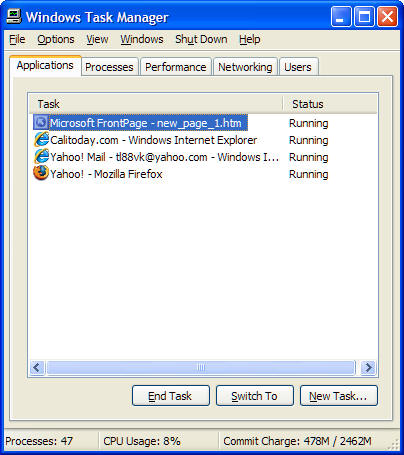
Task: Switch to the Performance tab
Action: (176, 67)
